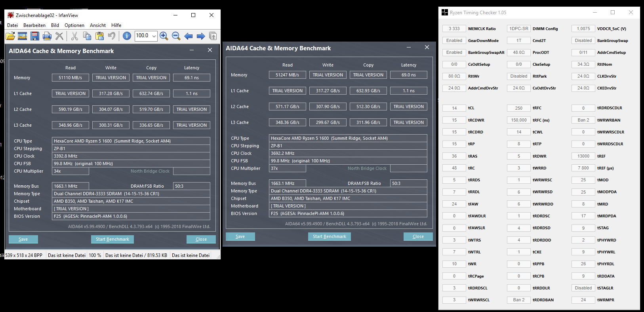The height and width of the screenshot is (312, 644).
Task: Click the 1DPC-SR DIMM Config field
Action: (x=519, y=29)
